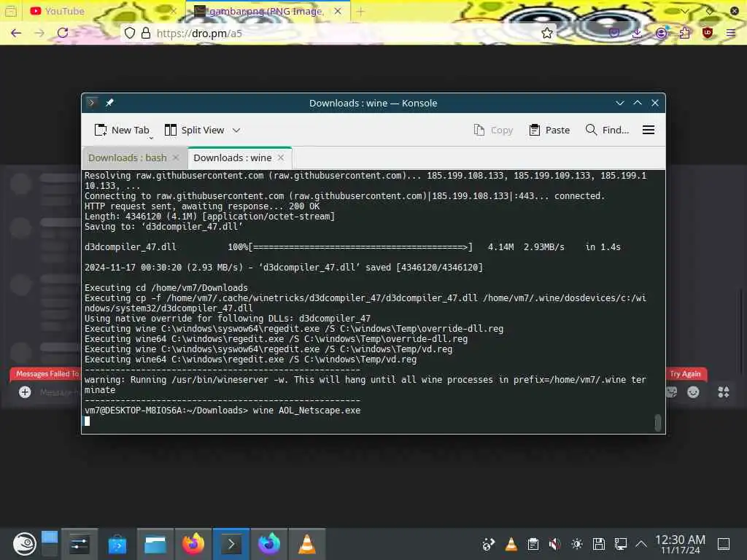Open the Discover software center from the taskbar

click(x=117, y=544)
